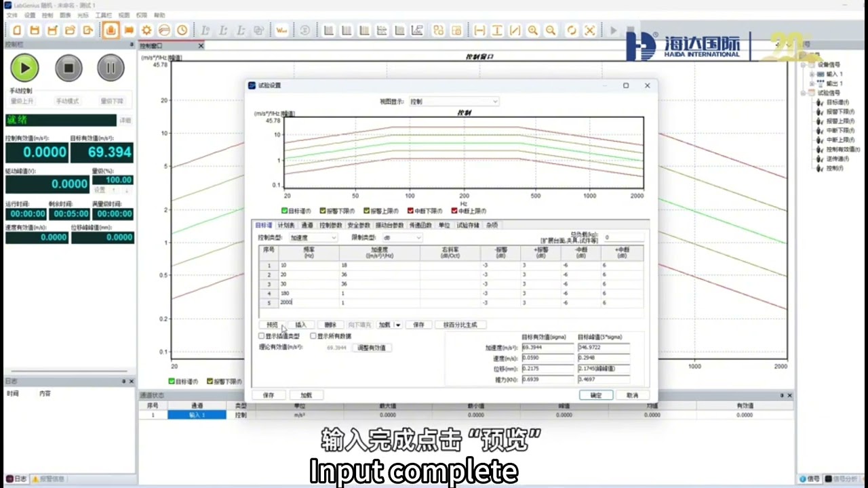The image size is (868, 488).
Task: Open the orange gear settings toolbar icon
Action: pyautogui.click(x=146, y=30)
